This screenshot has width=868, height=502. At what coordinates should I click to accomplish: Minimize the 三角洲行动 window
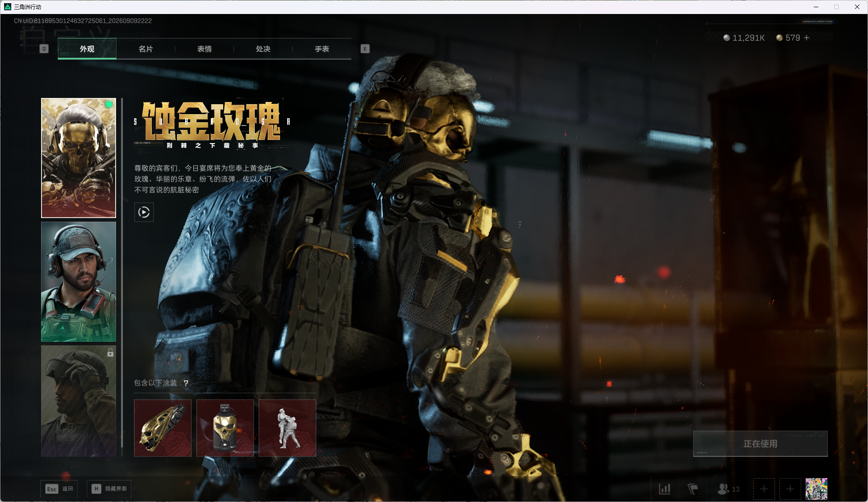(816, 7)
